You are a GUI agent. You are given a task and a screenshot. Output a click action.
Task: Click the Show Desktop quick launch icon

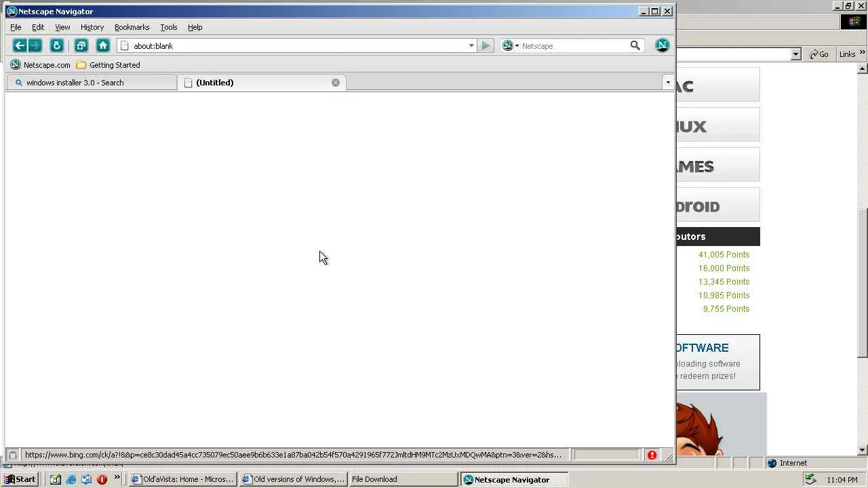click(55, 479)
